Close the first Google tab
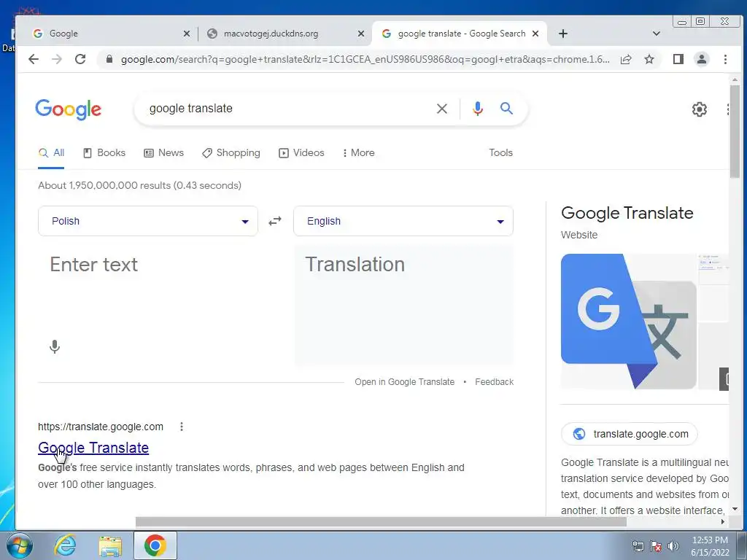The image size is (747, 560). 186,34
